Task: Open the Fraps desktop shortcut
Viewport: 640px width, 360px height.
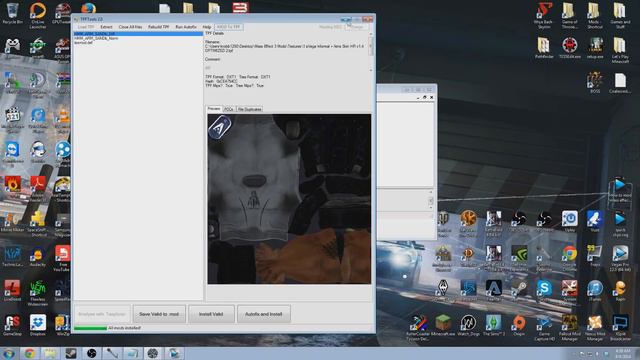Action: (595, 256)
